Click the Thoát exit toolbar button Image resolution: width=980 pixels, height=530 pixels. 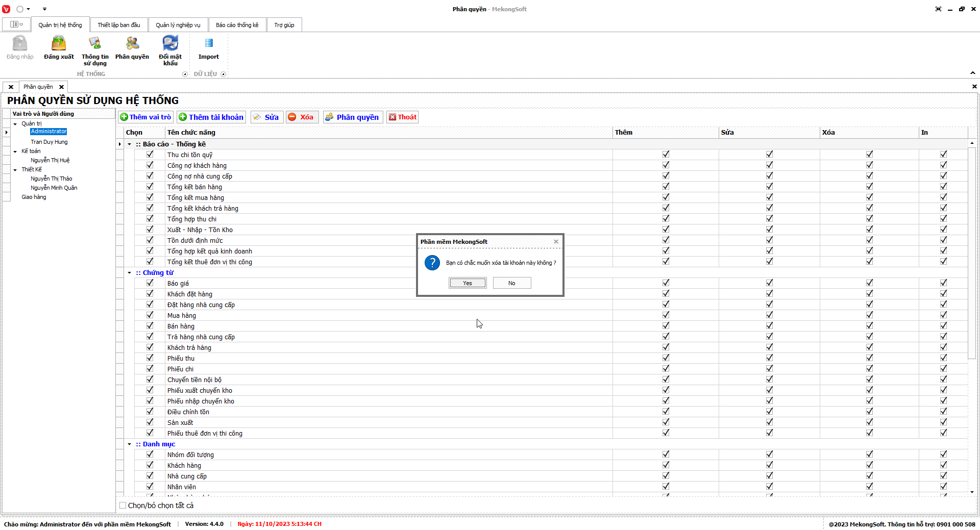pyautogui.click(x=403, y=117)
